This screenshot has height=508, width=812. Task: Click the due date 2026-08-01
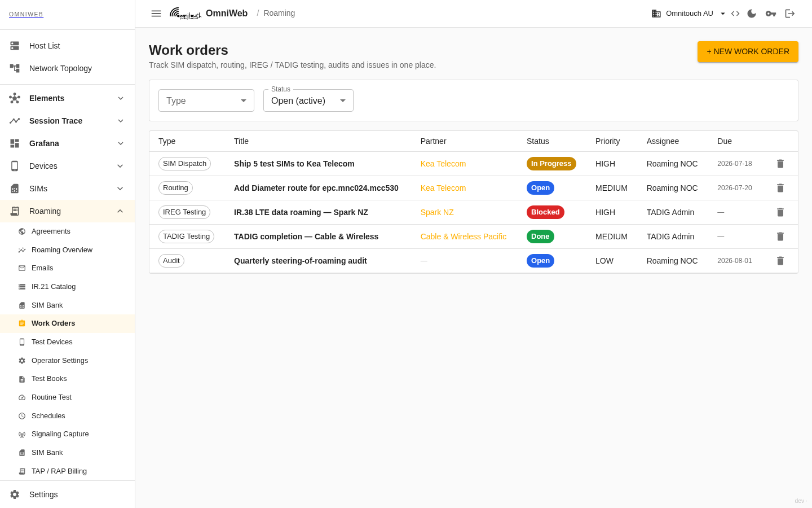(x=735, y=261)
